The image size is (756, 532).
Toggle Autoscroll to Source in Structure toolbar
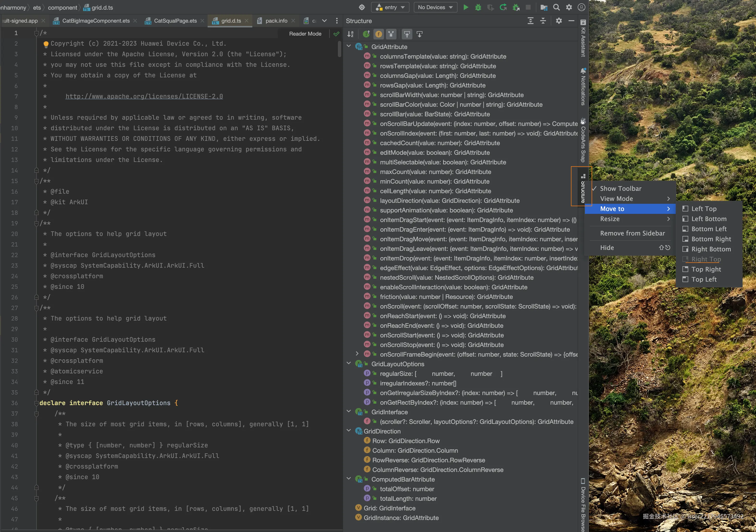click(x=407, y=34)
